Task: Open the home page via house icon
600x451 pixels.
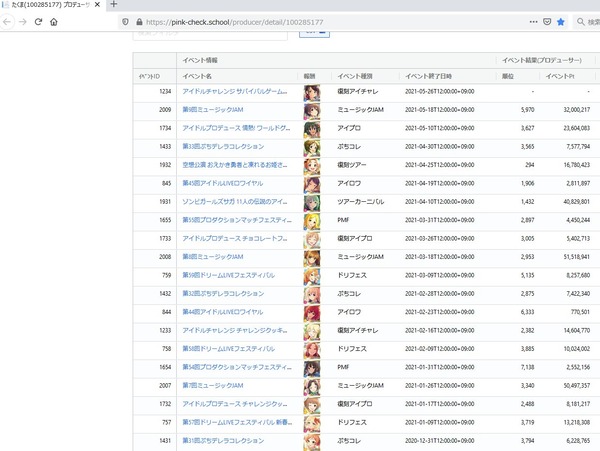Action: click(x=54, y=22)
